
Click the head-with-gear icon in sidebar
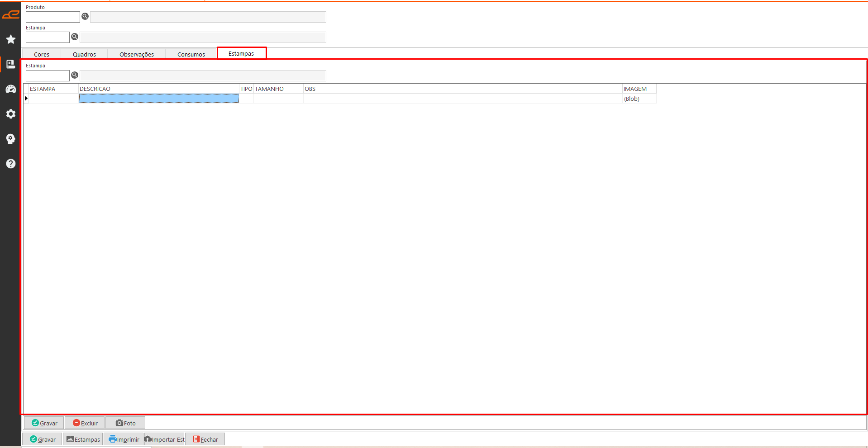tap(11, 139)
